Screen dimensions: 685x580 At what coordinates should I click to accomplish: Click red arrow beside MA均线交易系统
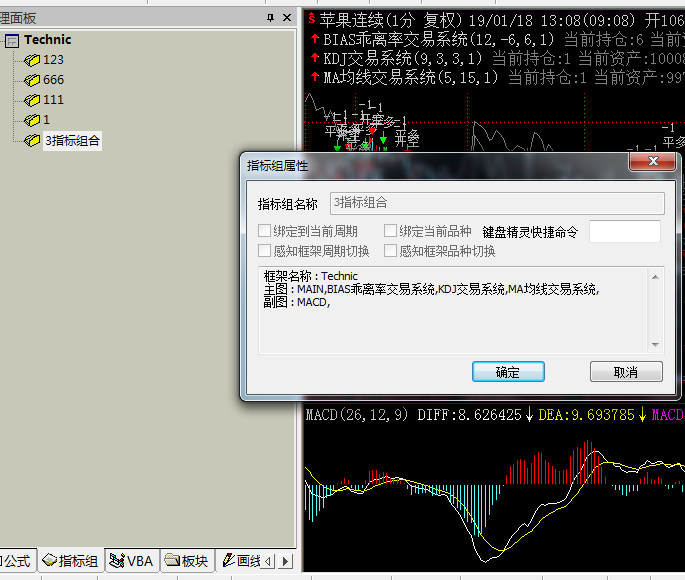(315, 77)
